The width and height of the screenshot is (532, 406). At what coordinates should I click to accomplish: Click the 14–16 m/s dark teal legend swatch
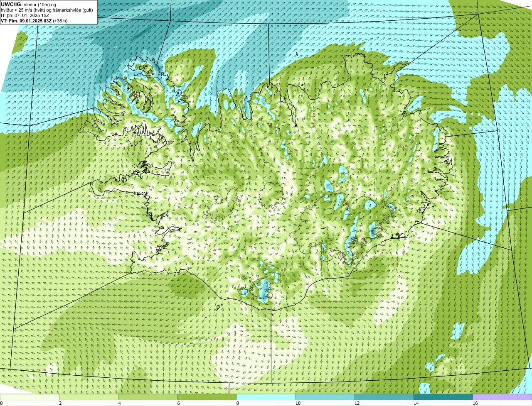443,397
